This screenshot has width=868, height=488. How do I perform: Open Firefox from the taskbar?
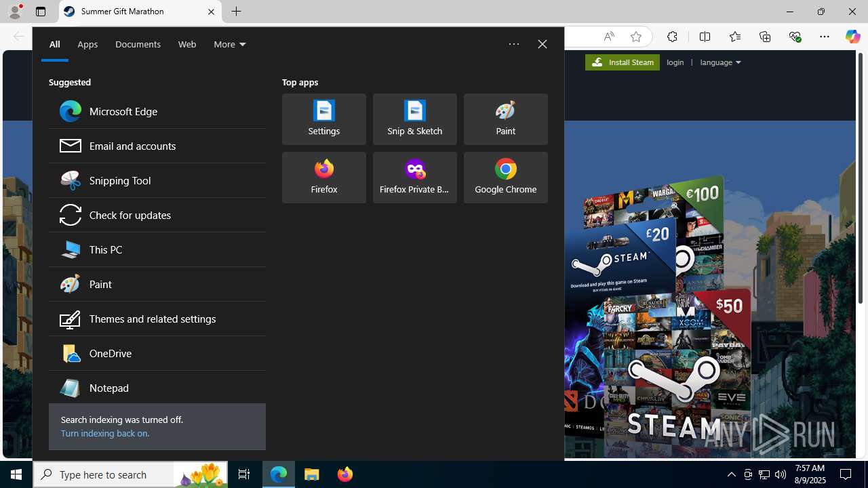pos(345,474)
